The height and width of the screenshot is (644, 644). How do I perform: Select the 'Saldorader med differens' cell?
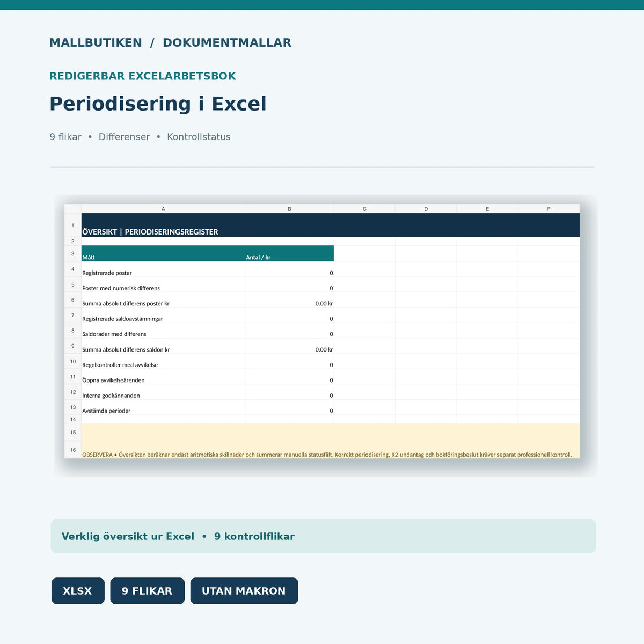(x=163, y=331)
